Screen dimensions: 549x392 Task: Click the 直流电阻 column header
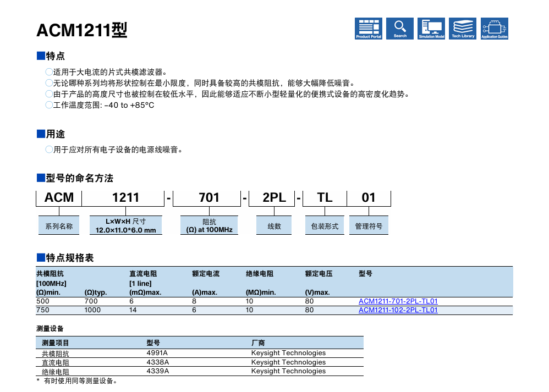click(x=143, y=274)
